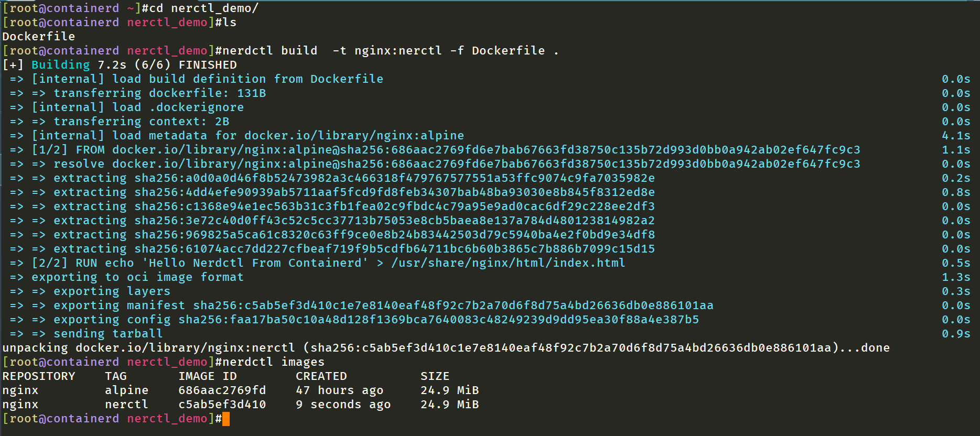Click the CREATED column header
Screen dimensions: 980x436
point(321,376)
